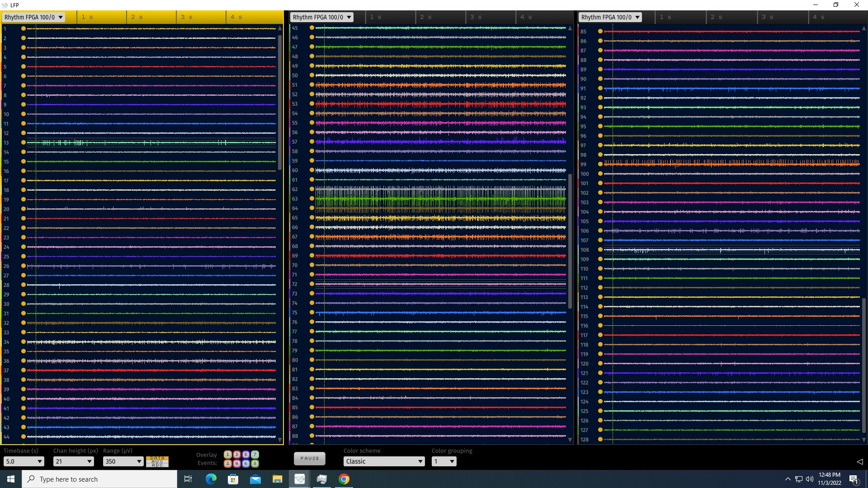Click the yellow indicator for channel 62

coord(312,189)
